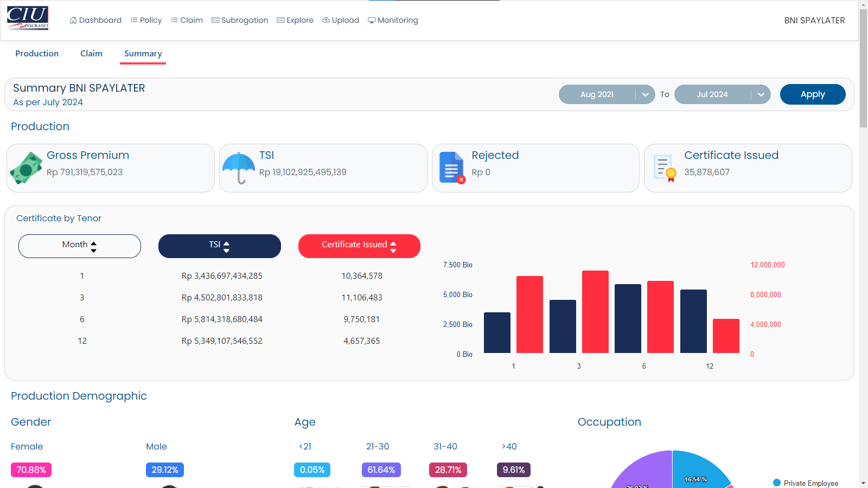This screenshot has height=488, width=868.
Task: Click the Female 70.88% badge
Action: click(31, 470)
